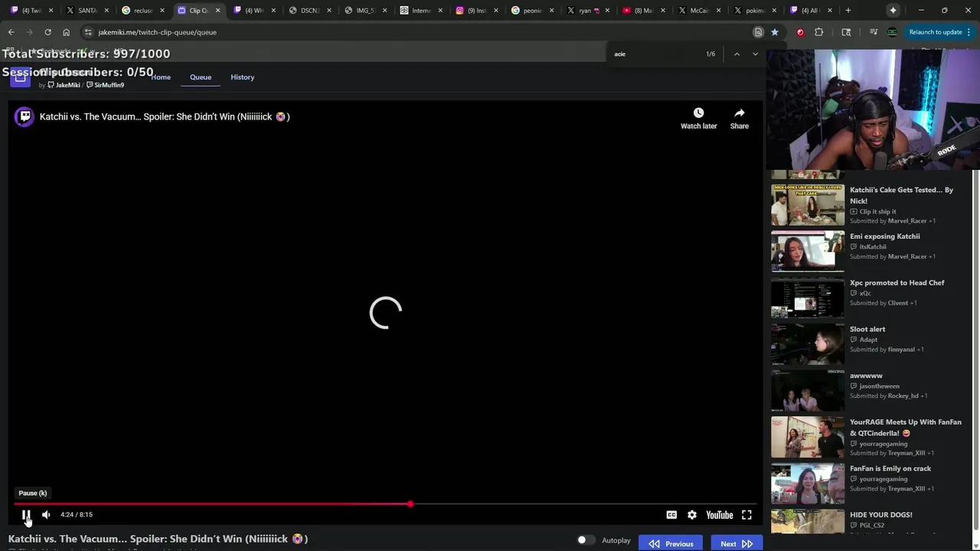The height and width of the screenshot is (551, 980).
Task: Open the Emi exposing Katchii thumbnail
Action: 807,251
